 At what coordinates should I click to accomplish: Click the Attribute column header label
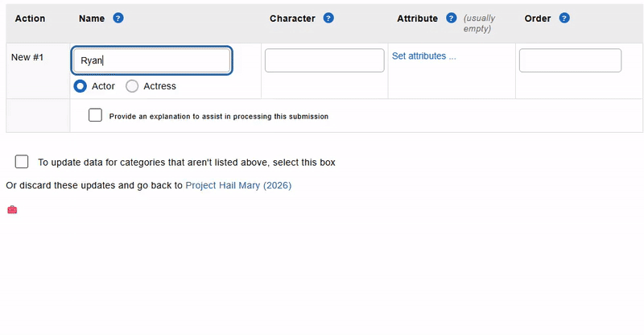pyautogui.click(x=417, y=19)
